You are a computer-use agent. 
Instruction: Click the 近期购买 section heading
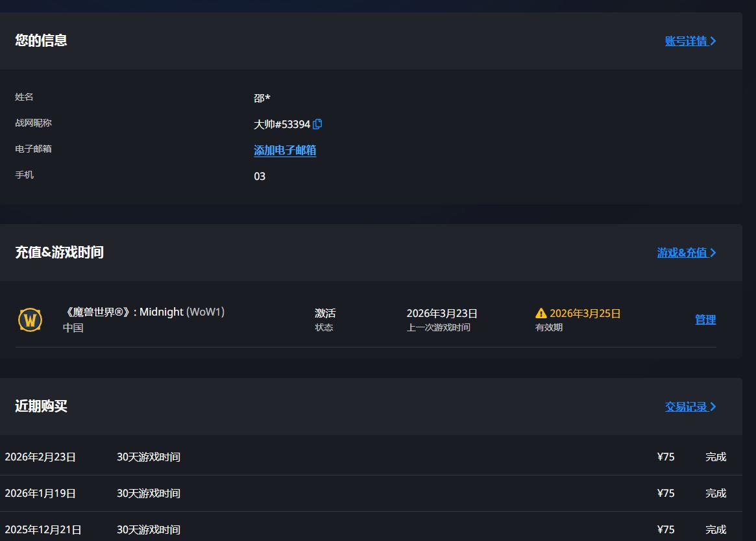coord(41,406)
